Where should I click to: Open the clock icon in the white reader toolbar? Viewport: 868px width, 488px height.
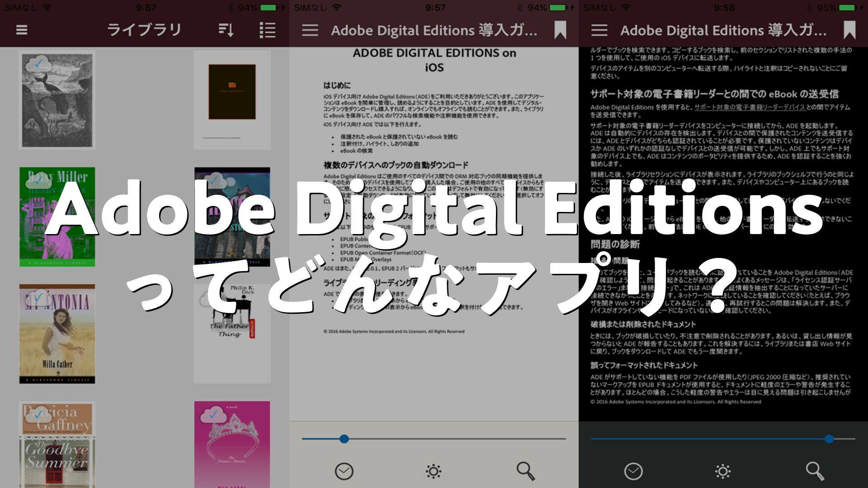[x=344, y=471]
